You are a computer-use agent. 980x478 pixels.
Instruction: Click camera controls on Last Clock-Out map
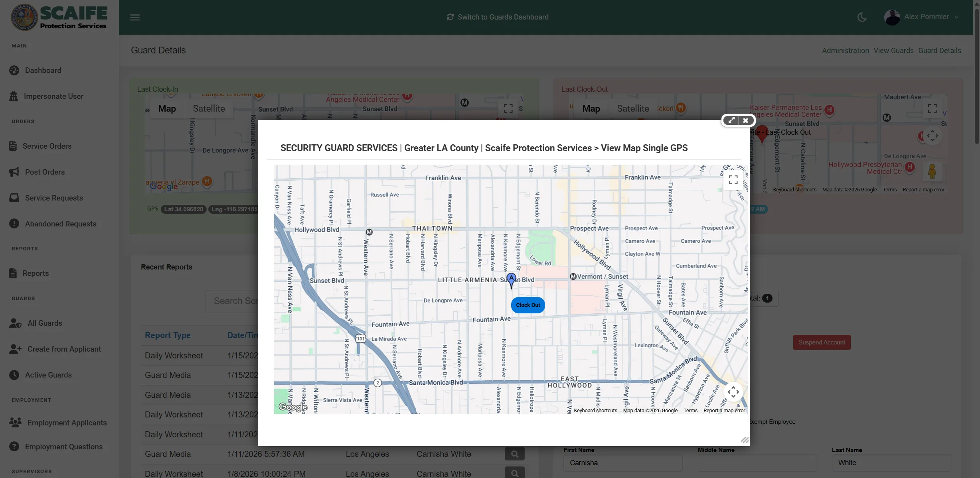coord(932,136)
